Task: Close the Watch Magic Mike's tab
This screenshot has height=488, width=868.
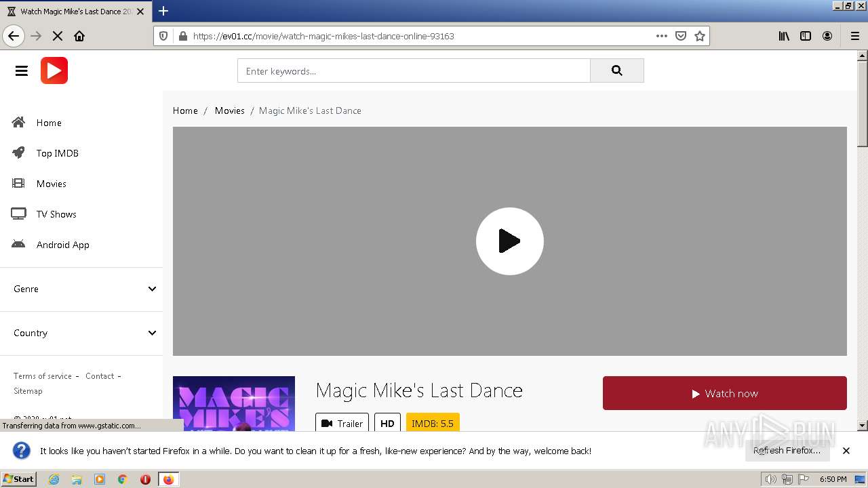Action: tap(140, 12)
